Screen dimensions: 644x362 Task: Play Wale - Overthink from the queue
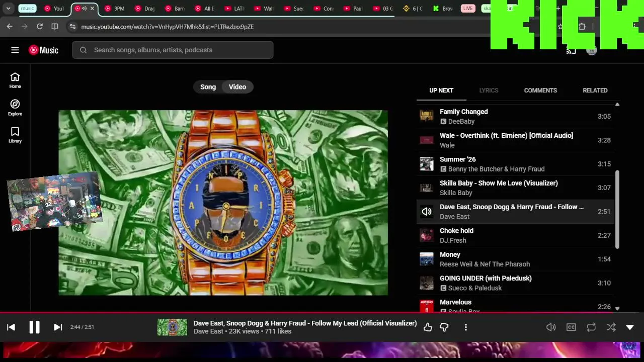[515, 140]
